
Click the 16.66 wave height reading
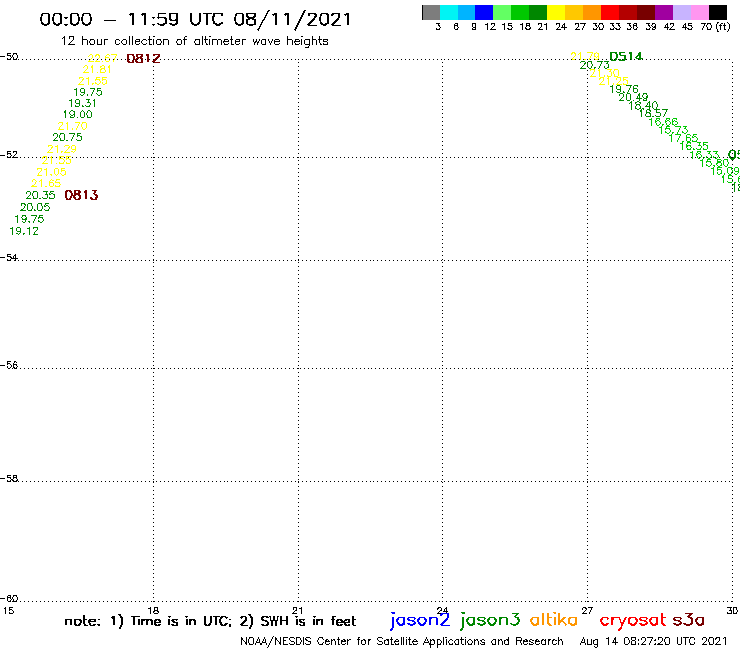coord(664,122)
